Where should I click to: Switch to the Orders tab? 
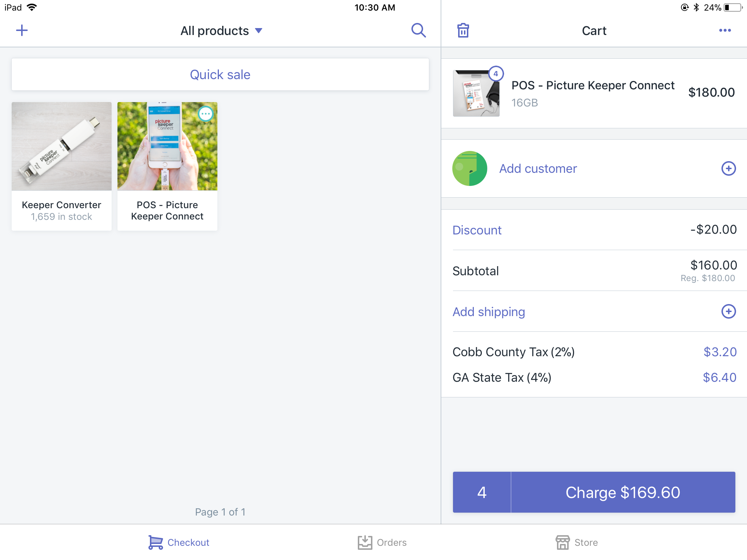click(x=382, y=542)
